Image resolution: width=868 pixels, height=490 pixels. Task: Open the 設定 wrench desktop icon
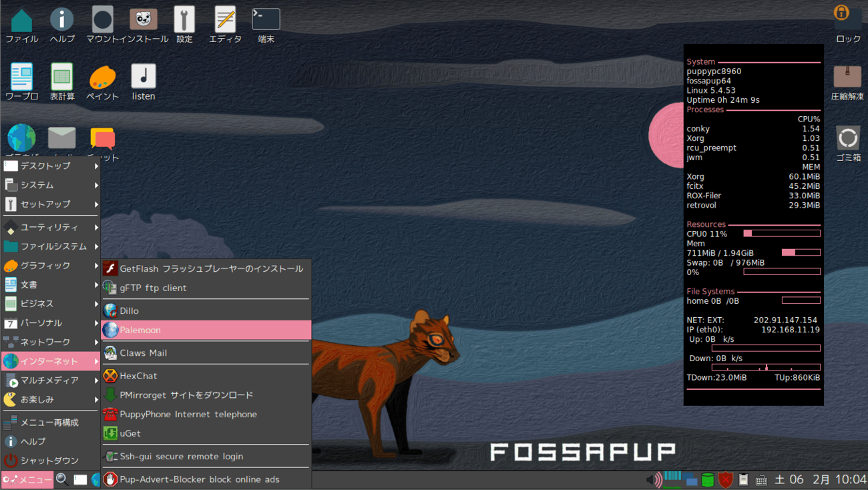coord(184,19)
